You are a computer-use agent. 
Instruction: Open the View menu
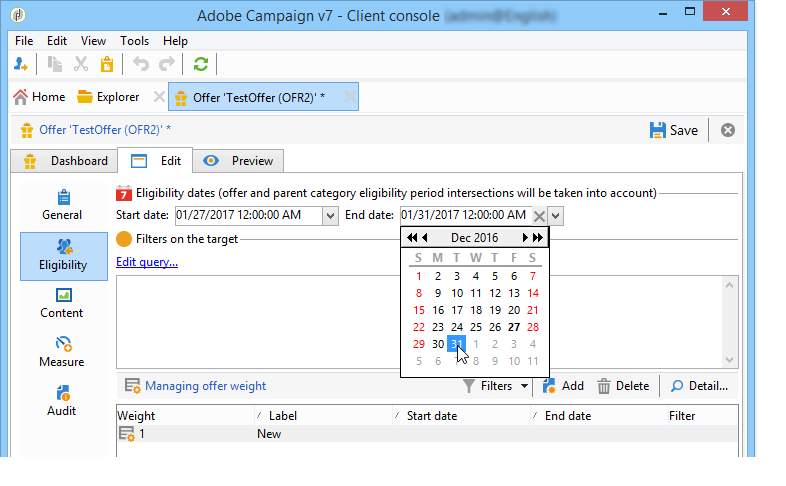[x=93, y=41]
